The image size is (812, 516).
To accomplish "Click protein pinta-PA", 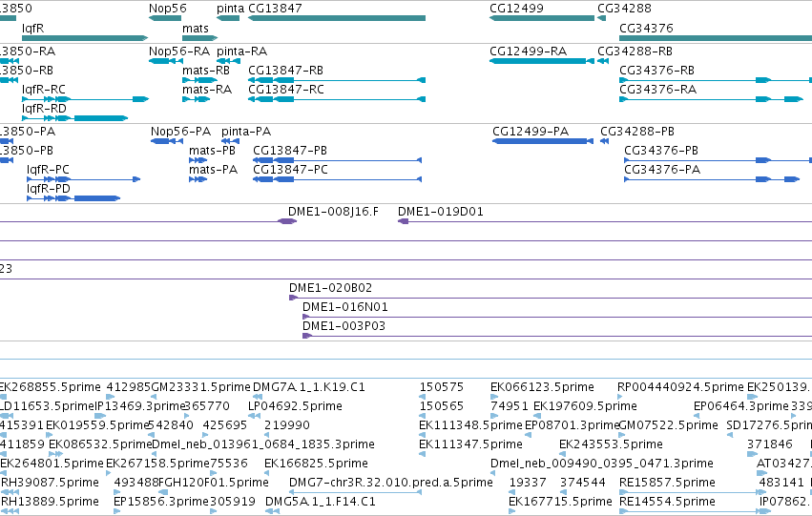I will pyautogui.click(x=231, y=141).
